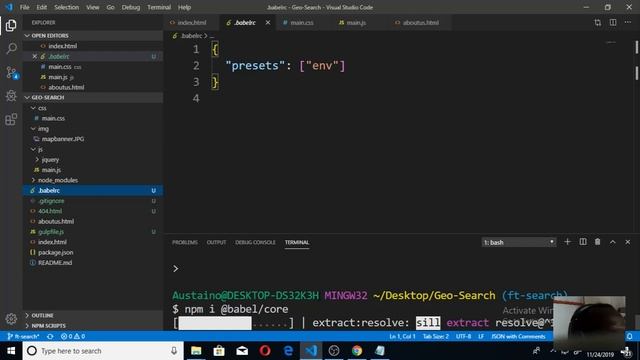Close .babelrc in Open Editors list
The width and height of the screenshot is (640, 360).
[35, 56]
